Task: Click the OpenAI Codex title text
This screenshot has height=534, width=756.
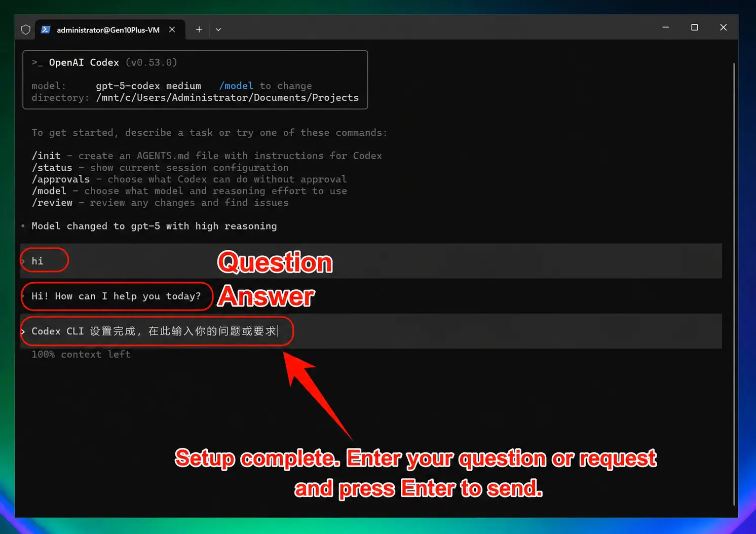Action: pos(84,62)
